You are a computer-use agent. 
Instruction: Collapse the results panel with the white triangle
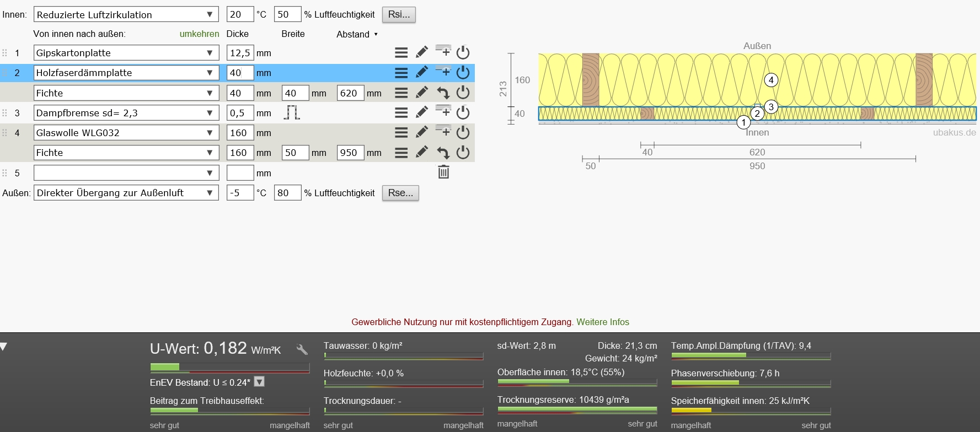[4, 347]
